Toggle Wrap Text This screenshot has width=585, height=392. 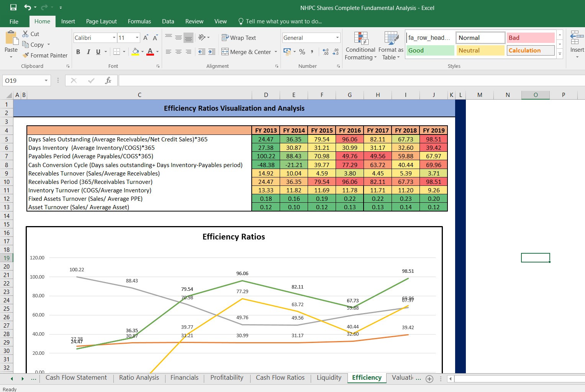tap(239, 38)
